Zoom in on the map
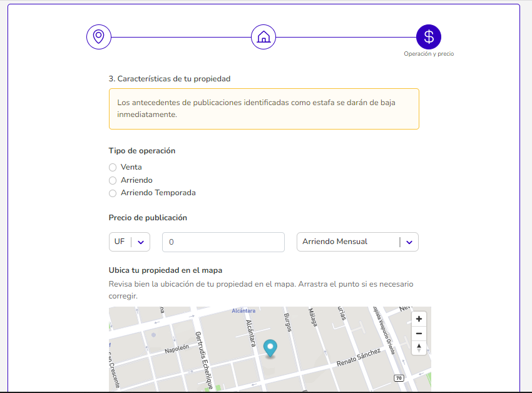Image resolution: width=532 pixels, height=393 pixels. pyautogui.click(x=419, y=319)
